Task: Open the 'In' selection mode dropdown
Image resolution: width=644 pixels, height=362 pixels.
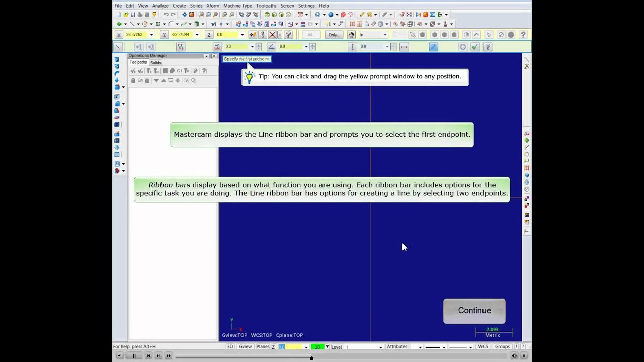Action: pyautogui.click(x=385, y=35)
